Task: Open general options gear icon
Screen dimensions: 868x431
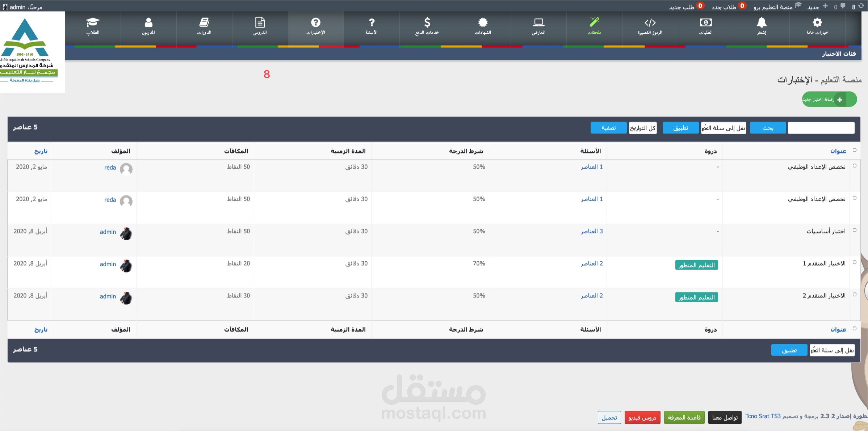Action: point(817,23)
